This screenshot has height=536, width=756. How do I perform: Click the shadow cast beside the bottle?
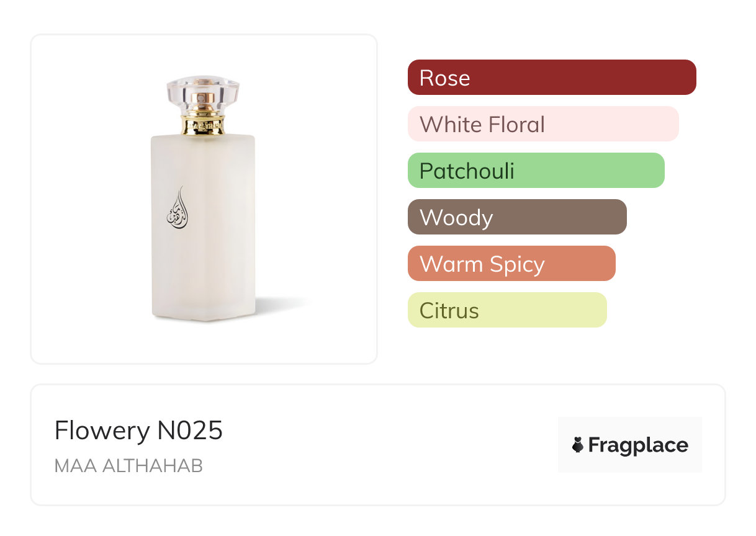tap(282, 304)
